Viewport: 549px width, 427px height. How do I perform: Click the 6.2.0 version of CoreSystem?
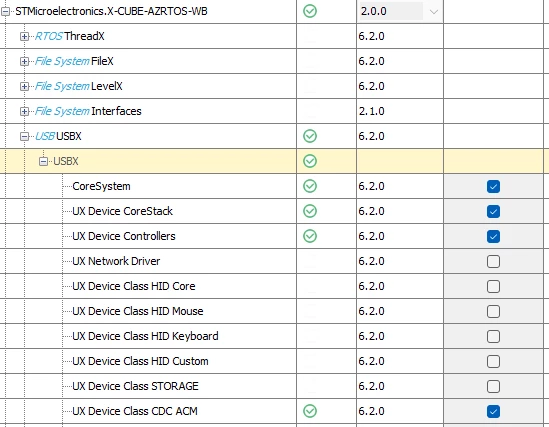point(371,186)
